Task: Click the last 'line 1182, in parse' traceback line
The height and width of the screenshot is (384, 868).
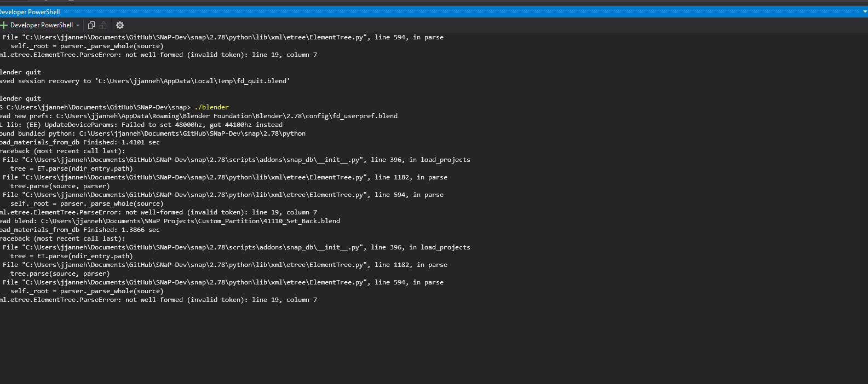Action: [x=225, y=265]
